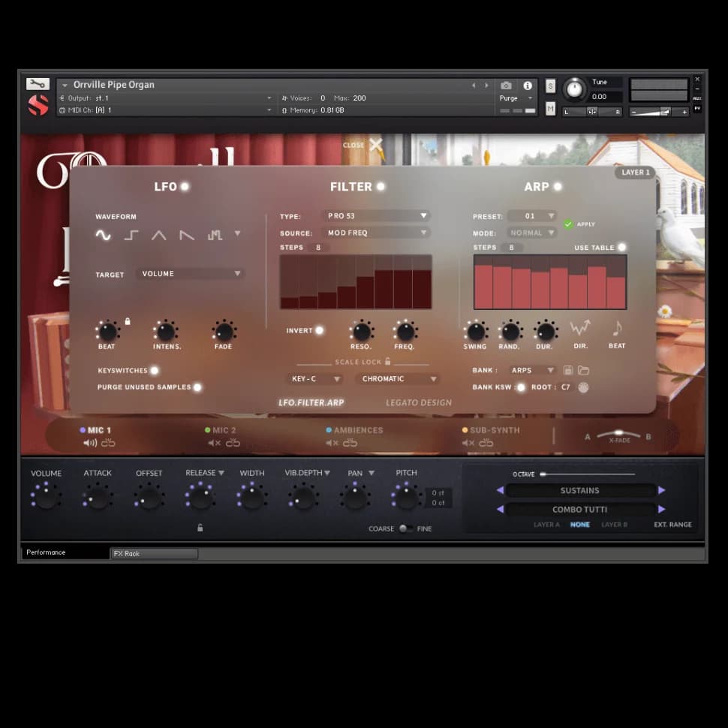The image size is (728, 728).
Task: Click the arp direction DIR icon
Action: [580, 329]
